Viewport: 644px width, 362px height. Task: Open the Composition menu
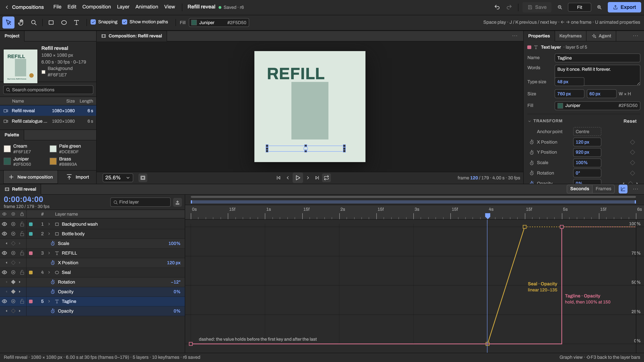[97, 7]
